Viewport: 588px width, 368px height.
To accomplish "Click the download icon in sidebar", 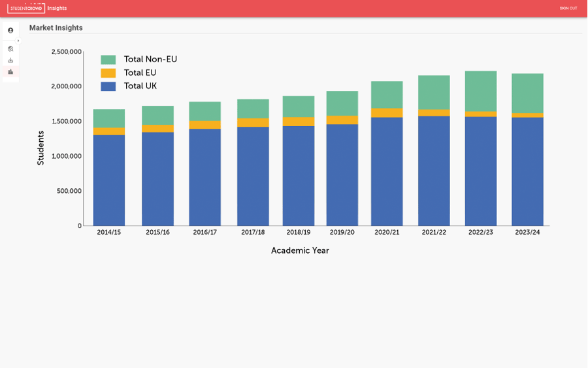I will coord(10,60).
